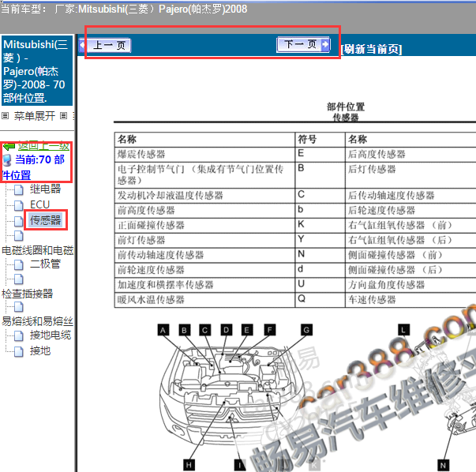Open 二极管 tree item
476x472 pixels.
click(45, 264)
